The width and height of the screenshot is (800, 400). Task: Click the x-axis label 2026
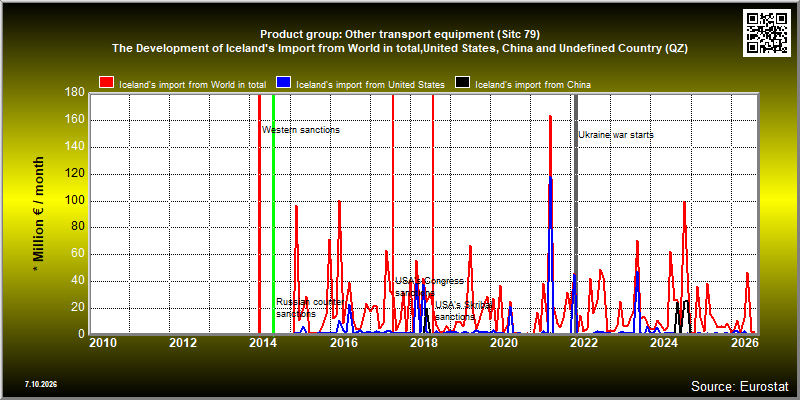point(744,342)
